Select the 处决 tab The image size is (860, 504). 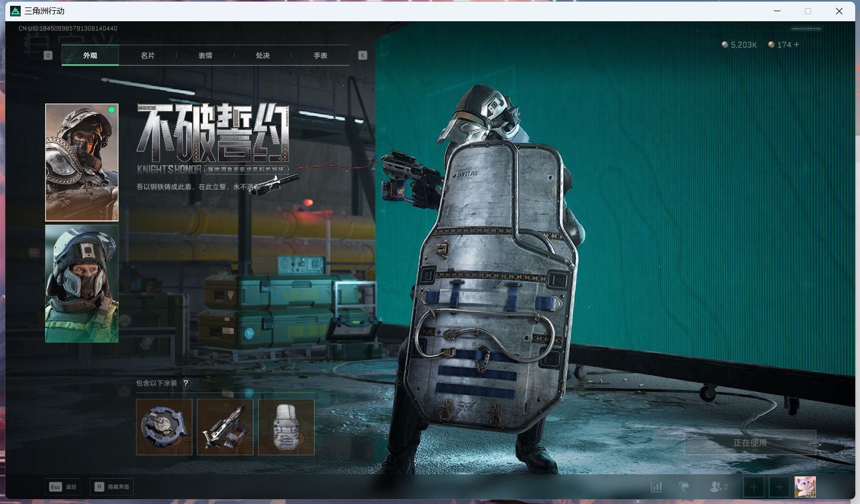(x=262, y=55)
